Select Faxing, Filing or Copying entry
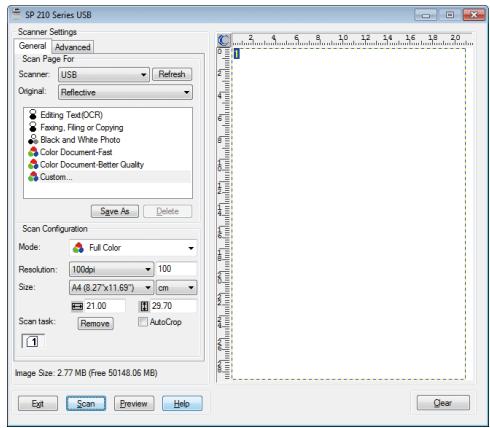490x428 pixels. pyautogui.click(x=82, y=127)
